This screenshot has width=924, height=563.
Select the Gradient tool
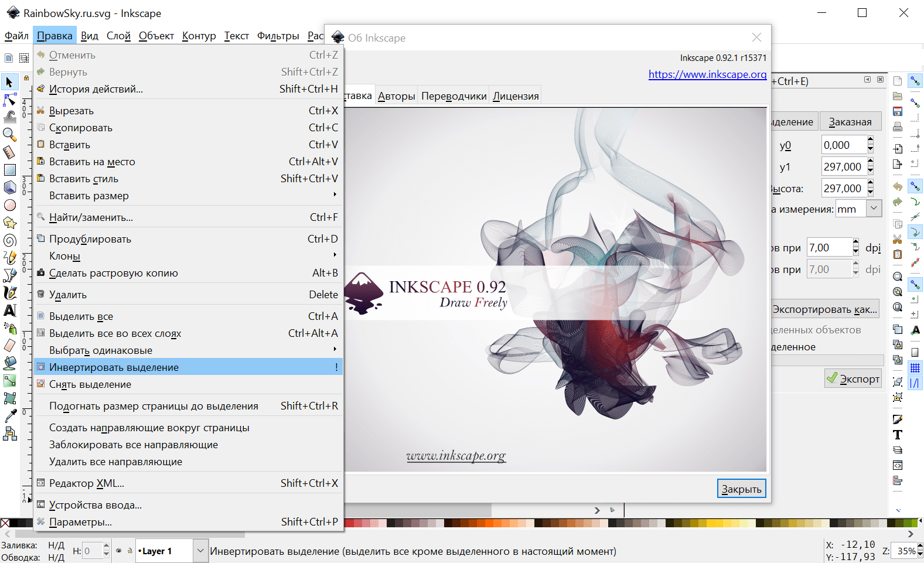pyautogui.click(x=9, y=381)
